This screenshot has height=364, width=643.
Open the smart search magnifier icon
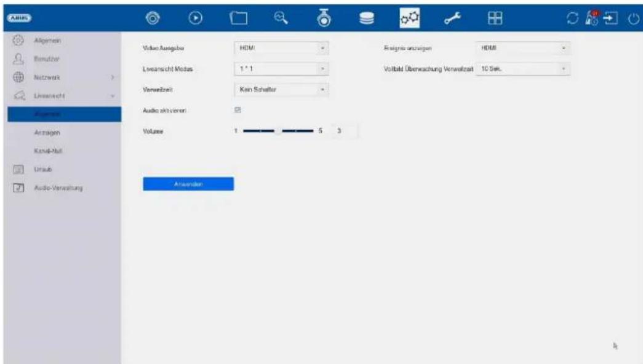coord(281,18)
